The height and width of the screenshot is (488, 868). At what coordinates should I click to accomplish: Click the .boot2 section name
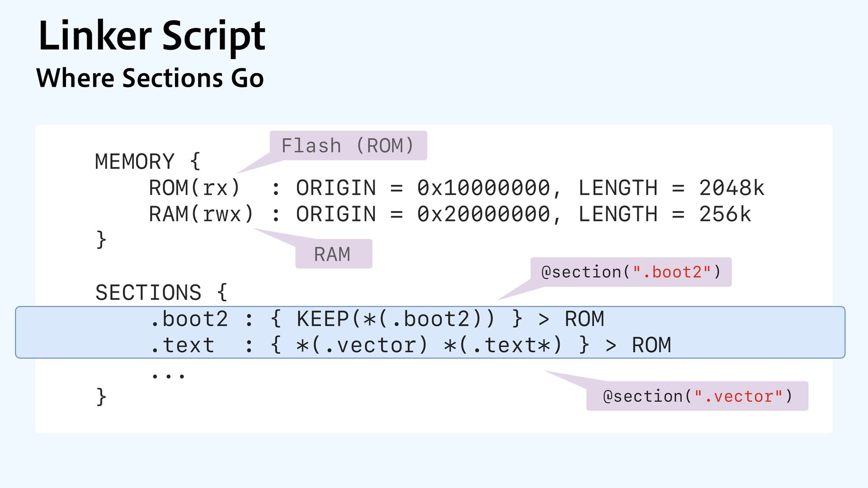tap(189, 319)
